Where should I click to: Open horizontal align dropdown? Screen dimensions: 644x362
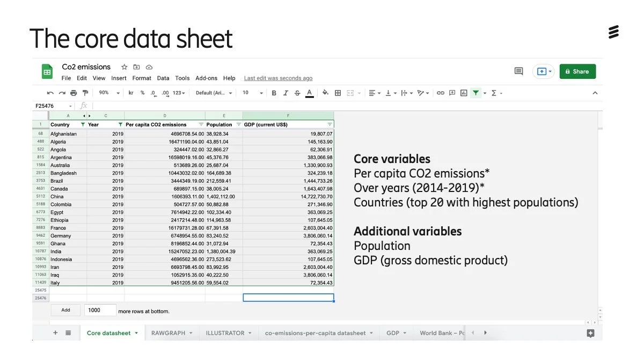tap(375, 93)
